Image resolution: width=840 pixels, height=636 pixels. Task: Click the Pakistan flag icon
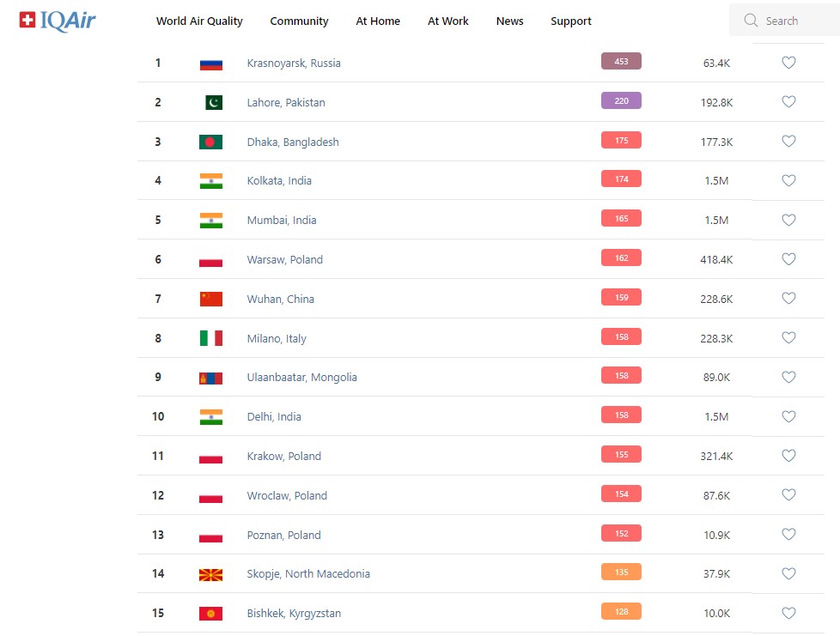tap(213, 103)
